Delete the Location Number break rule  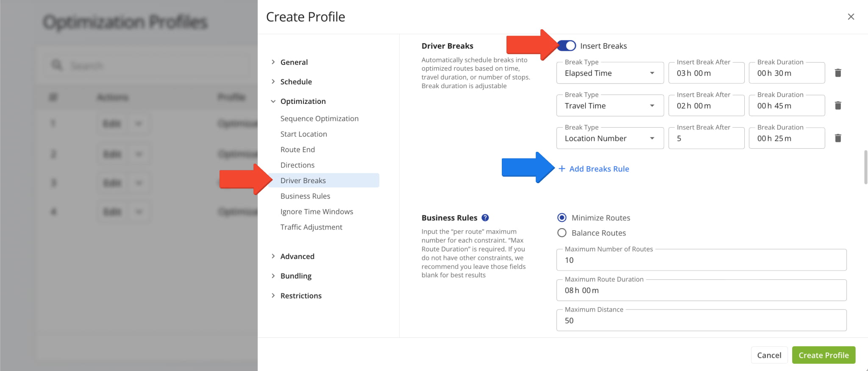838,138
